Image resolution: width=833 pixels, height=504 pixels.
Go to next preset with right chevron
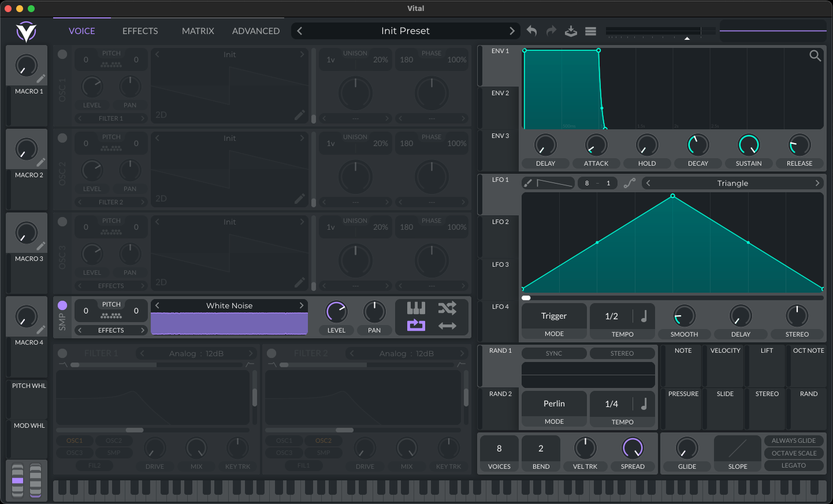512,31
